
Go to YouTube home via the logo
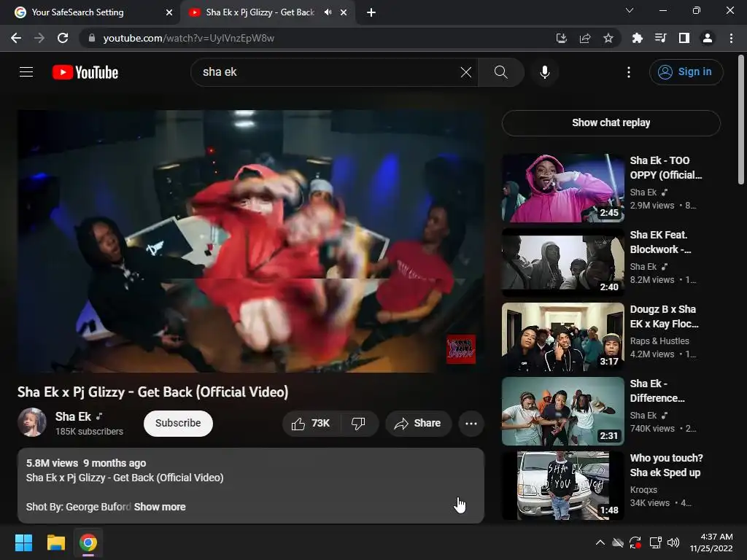(x=85, y=72)
